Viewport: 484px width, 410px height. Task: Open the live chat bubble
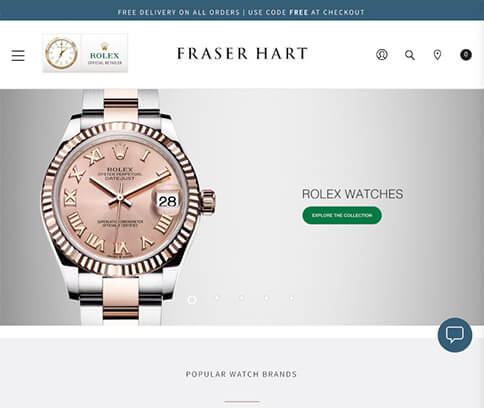pyautogui.click(x=455, y=335)
